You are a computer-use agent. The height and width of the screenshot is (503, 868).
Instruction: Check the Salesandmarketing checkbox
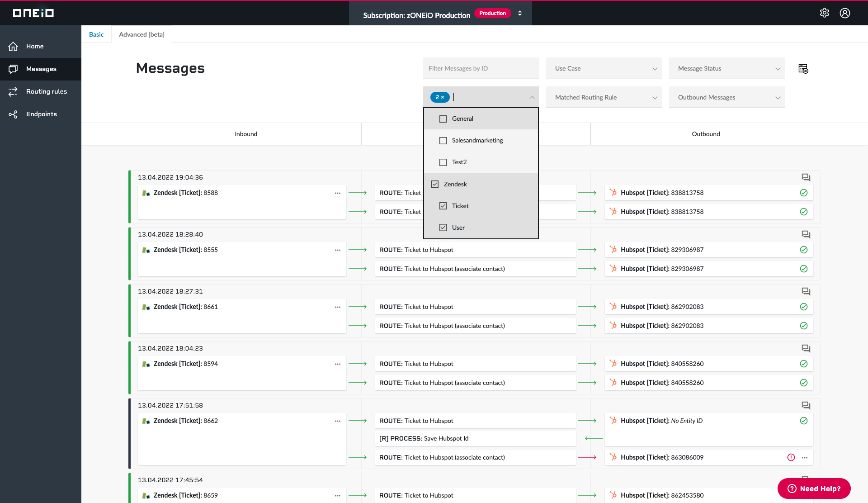(443, 141)
